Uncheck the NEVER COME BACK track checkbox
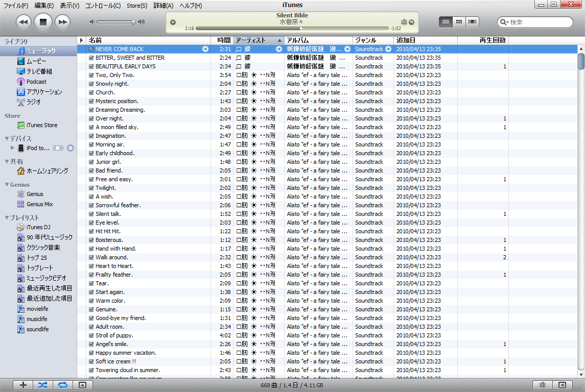This screenshot has width=585, height=392. [91, 49]
